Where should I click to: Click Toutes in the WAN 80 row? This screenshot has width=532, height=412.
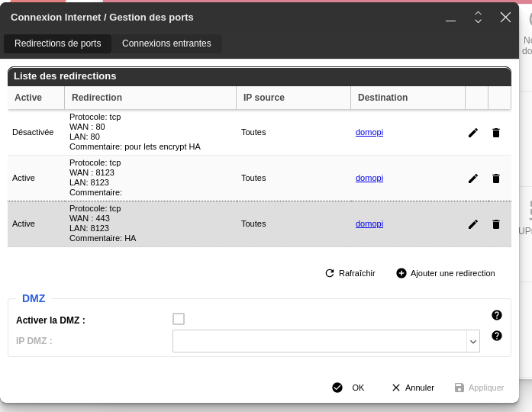(x=253, y=132)
